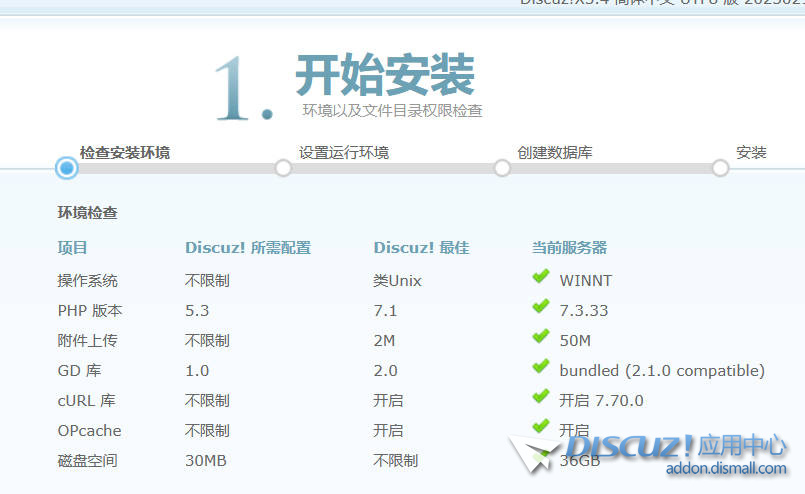The width and height of the screenshot is (805, 494).
Task: Select the 设置运行环境 step circle
Action: coord(283,168)
